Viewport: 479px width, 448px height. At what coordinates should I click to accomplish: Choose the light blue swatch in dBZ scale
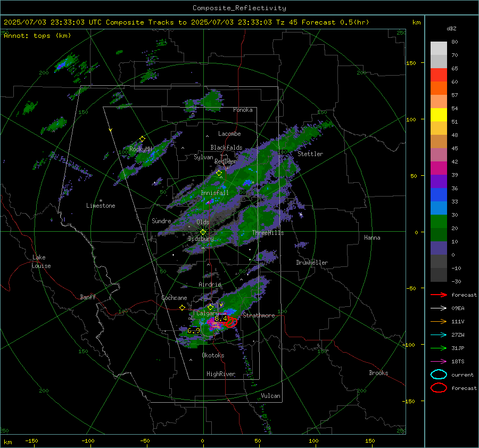439,208
